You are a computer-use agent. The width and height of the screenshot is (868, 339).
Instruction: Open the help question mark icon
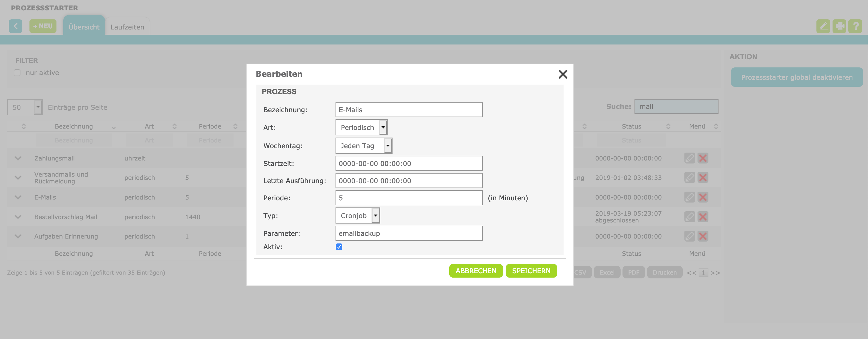tap(855, 26)
